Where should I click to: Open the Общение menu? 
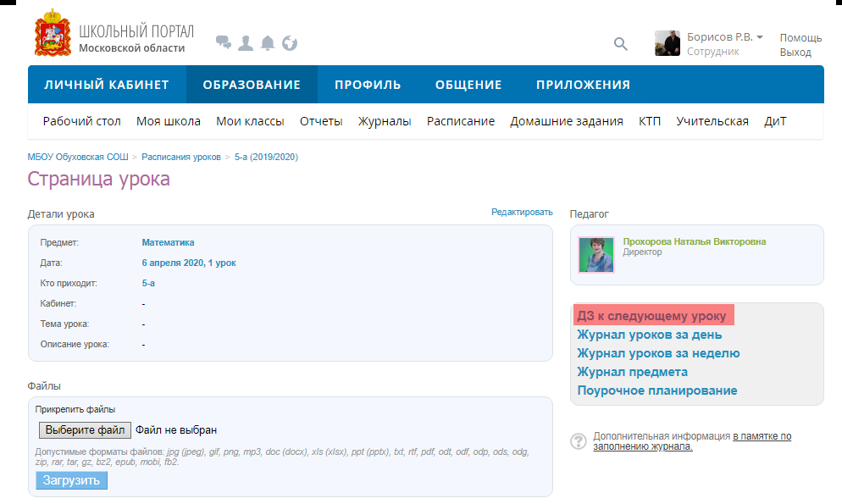coord(468,85)
